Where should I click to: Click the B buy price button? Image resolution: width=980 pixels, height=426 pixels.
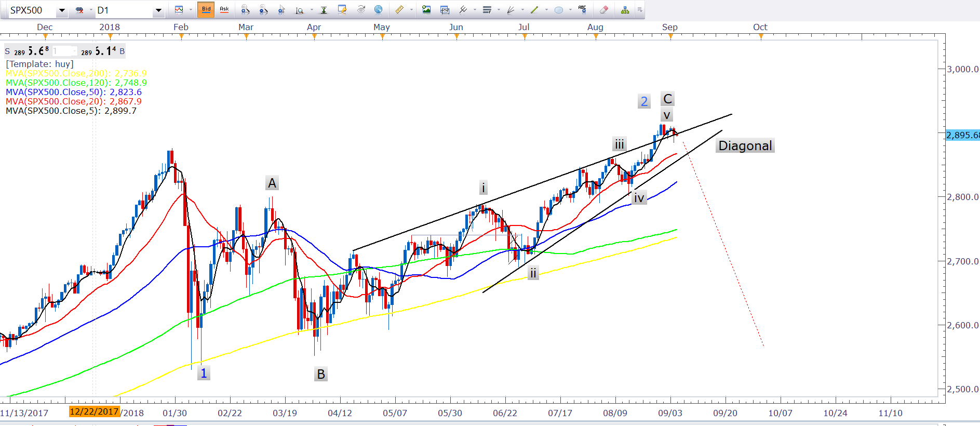(122, 51)
